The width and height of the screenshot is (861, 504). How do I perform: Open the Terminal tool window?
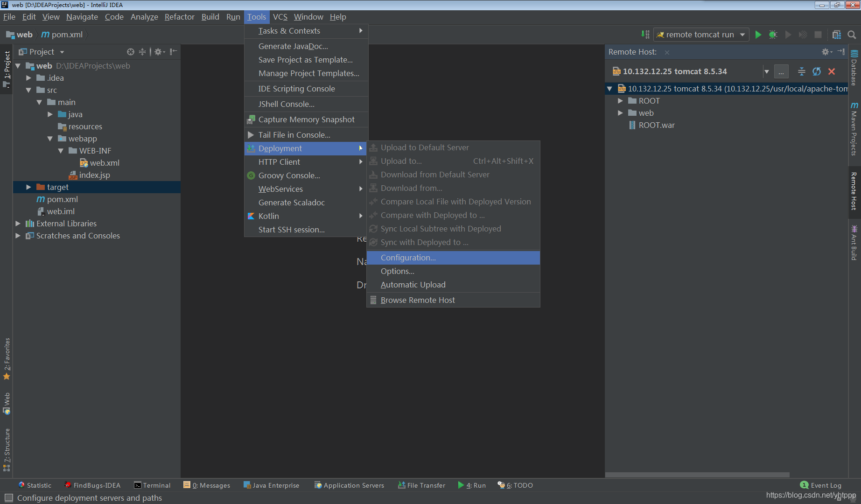[152, 485]
